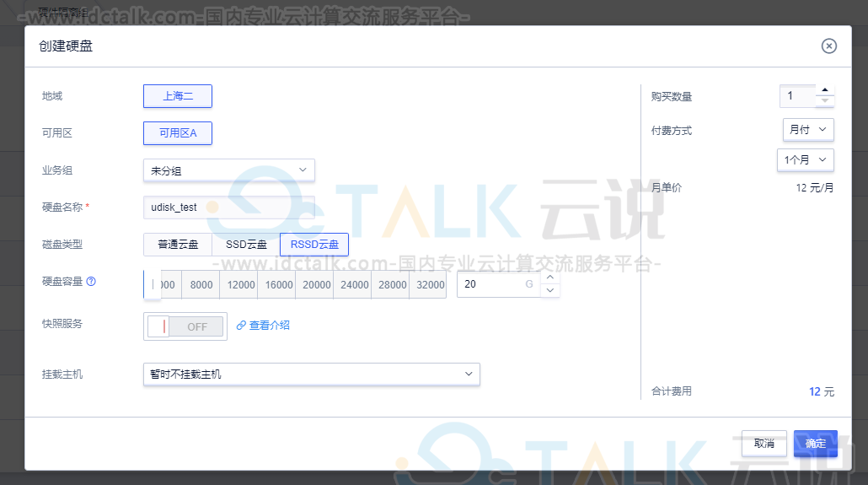Click the capacity input field showing 20

499,284
